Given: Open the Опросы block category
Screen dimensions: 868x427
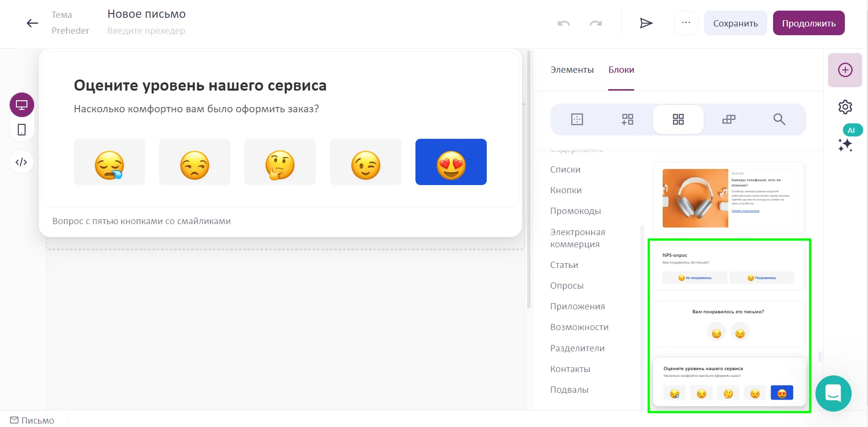Looking at the screenshot, I should (567, 286).
